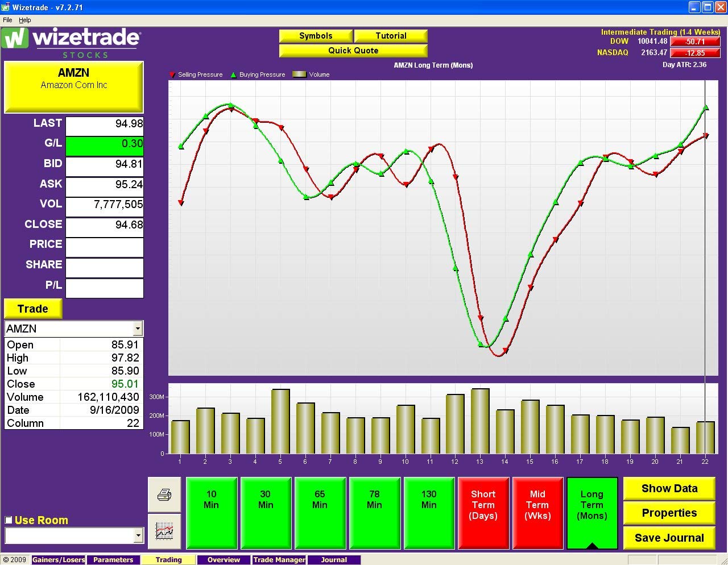The height and width of the screenshot is (565, 728).
Task: Click the volume bar for column 5
Action: 280,422
